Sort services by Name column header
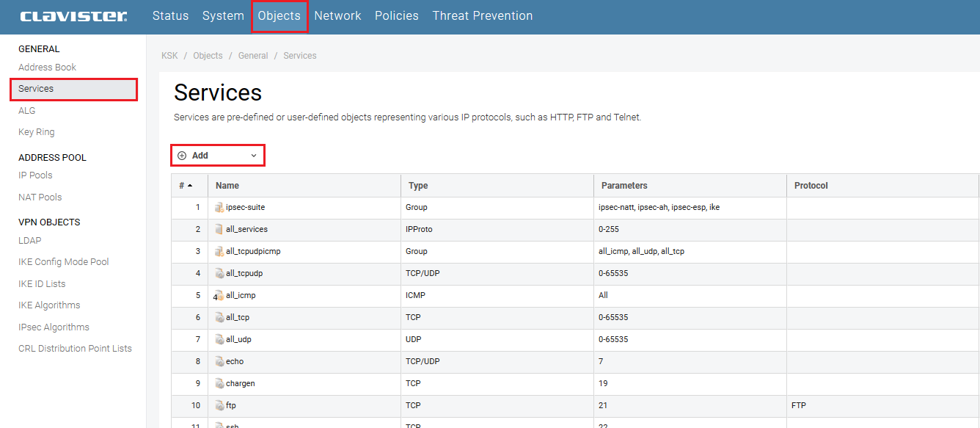This screenshot has height=428, width=980. (x=227, y=186)
